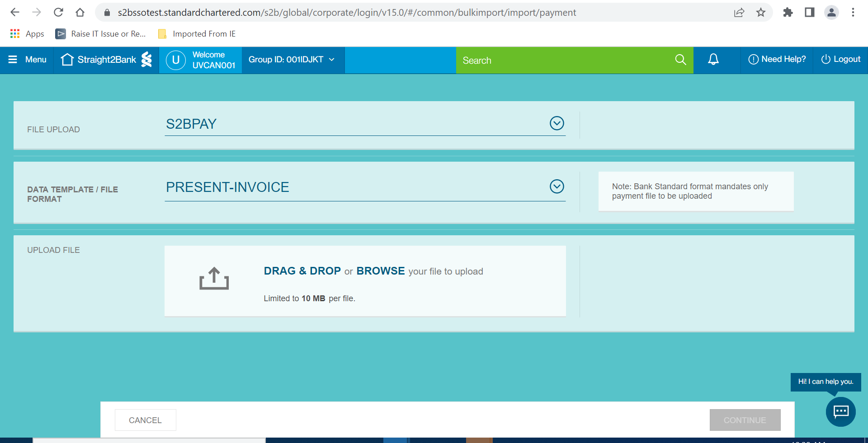
Task: Click the user avatar U icon
Action: pyautogui.click(x=176, y=60)
